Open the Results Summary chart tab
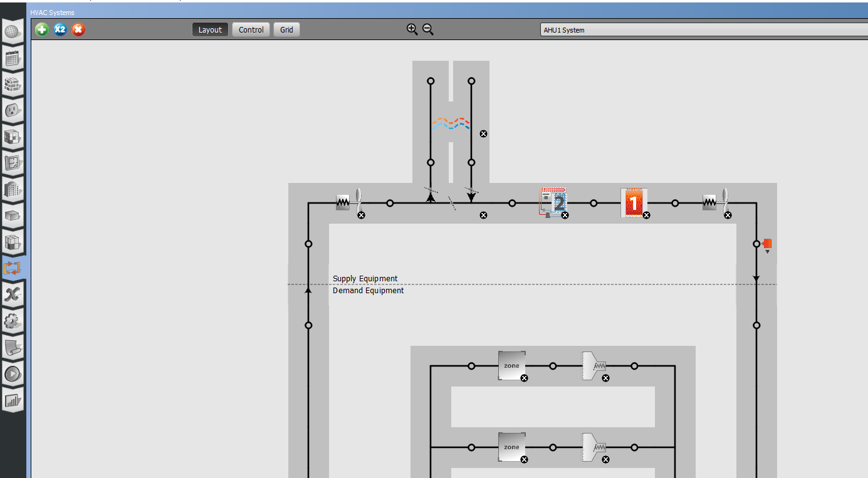Image resolution: width=868 pixels, height=478 pixels. (13, 400)
